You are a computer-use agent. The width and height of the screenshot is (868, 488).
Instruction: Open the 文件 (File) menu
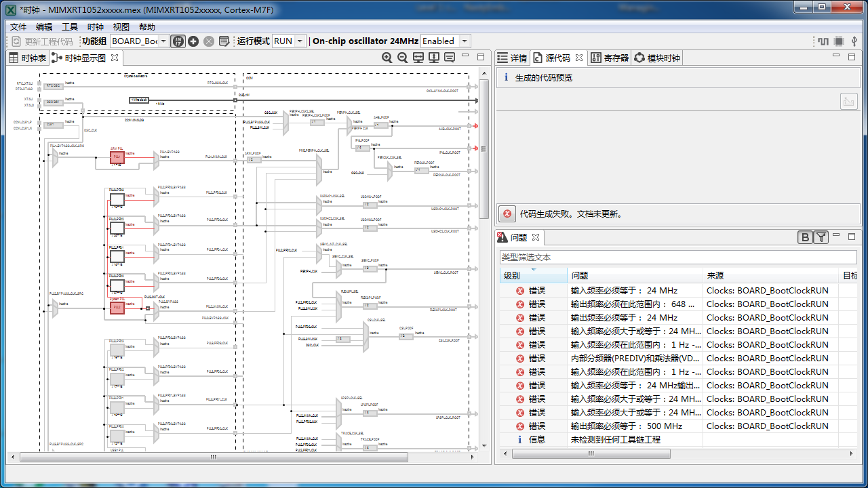18,27
